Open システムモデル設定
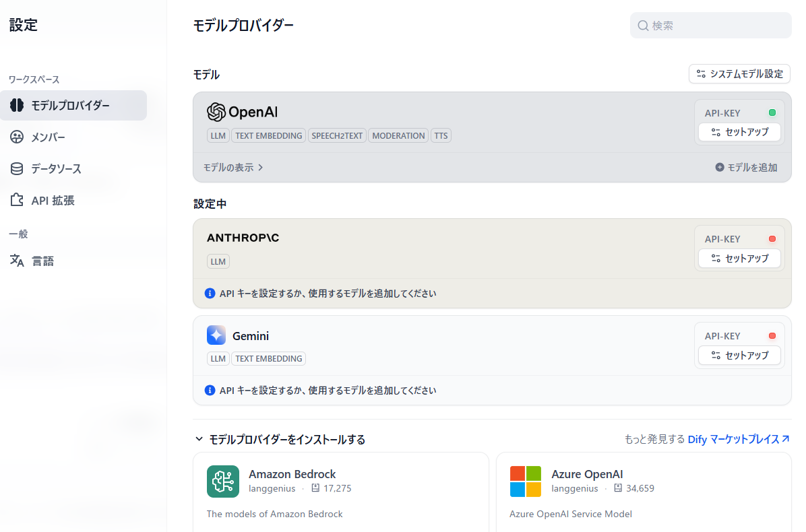 [739, 74]
